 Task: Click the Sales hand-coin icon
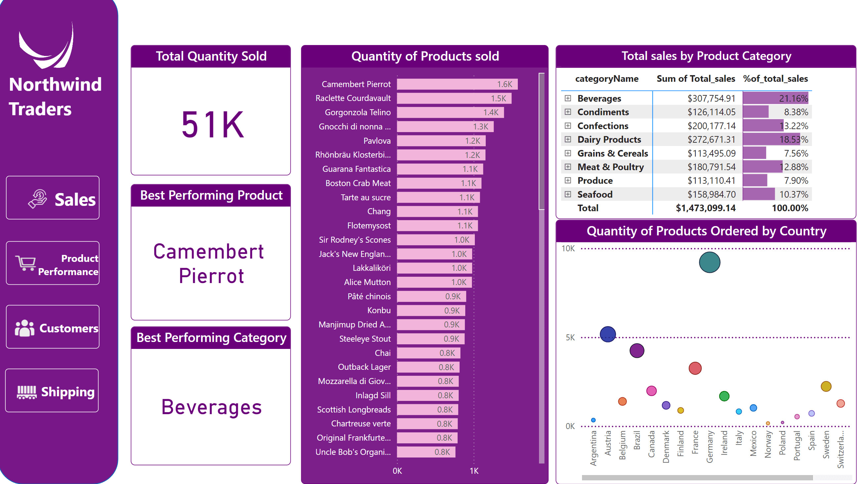pos(38,198)
